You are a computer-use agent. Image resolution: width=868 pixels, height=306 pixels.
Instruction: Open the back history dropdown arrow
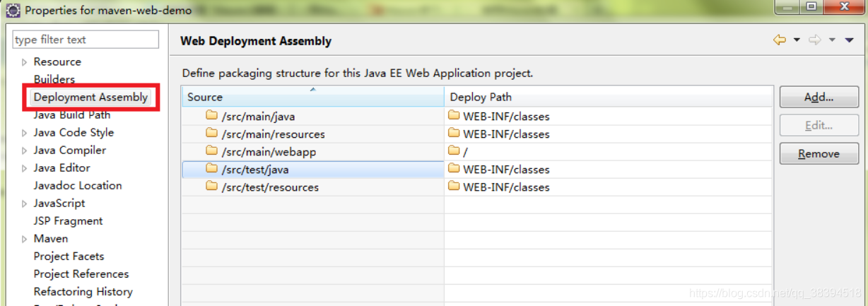[x=797, y=40]
